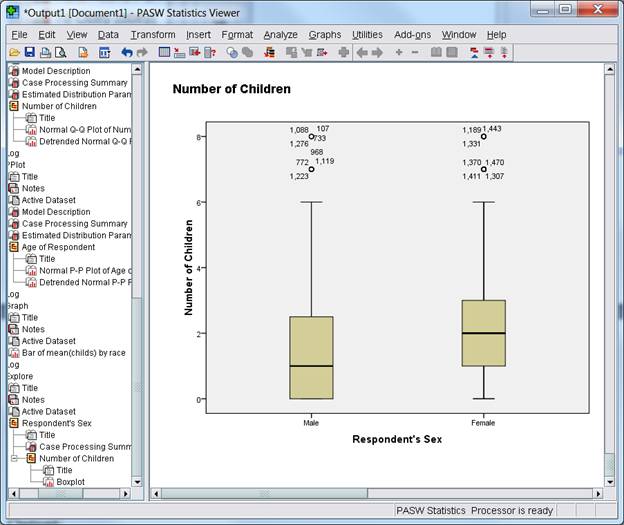624x525 pixels.
Task: Open the Analyze menu
Action: pyautogui.click(x=281, y=35)
